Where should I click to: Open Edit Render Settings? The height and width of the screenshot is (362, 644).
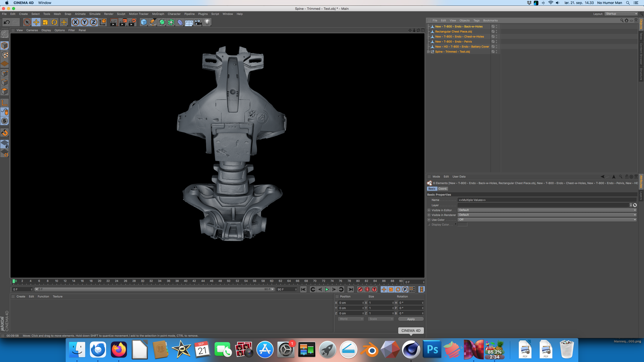coord(132,22)
